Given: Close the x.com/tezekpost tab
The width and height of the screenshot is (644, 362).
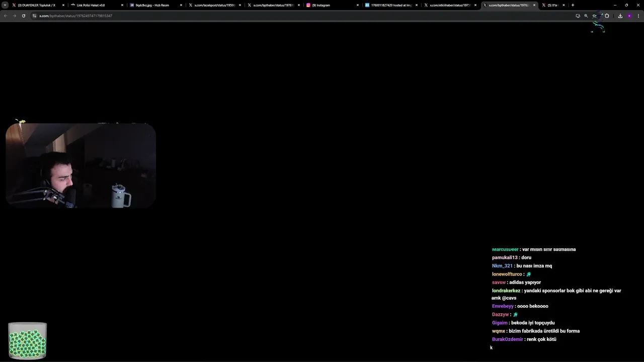Looking at the screenshot, I should pos(240,5).
